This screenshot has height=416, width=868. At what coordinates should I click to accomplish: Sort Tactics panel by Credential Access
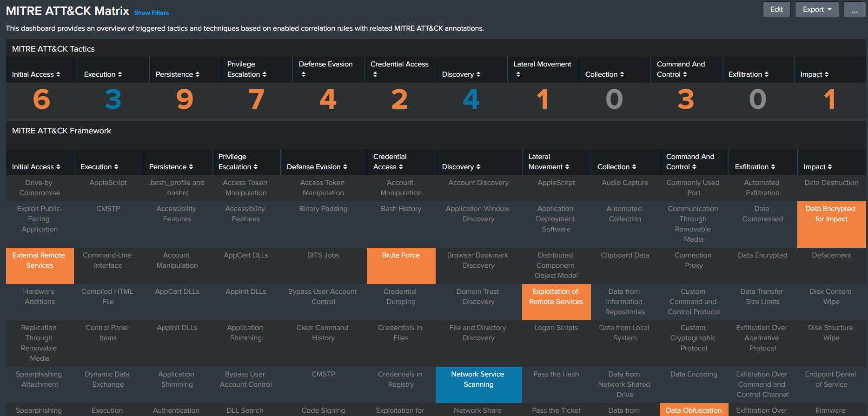click(399, 69)
